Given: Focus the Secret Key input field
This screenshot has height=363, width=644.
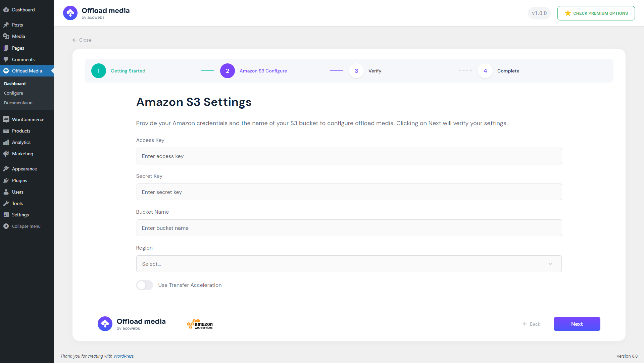Looking at the screenshot, I should click(349, 192).
